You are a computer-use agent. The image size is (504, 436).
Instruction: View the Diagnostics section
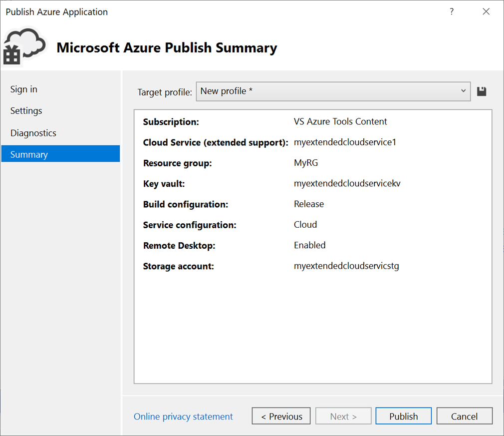pos(33,132)
